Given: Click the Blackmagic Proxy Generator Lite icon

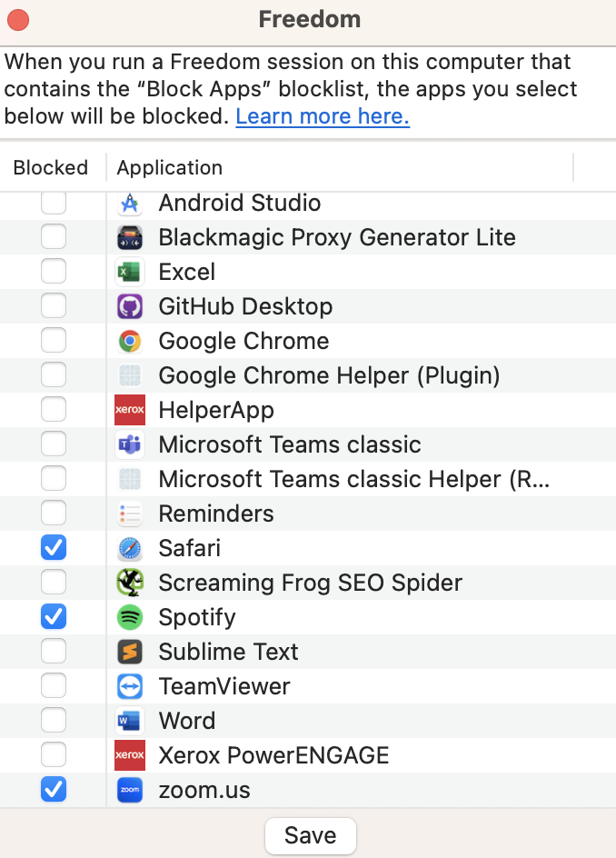Looking at the screenshot, I should [130, 237].
